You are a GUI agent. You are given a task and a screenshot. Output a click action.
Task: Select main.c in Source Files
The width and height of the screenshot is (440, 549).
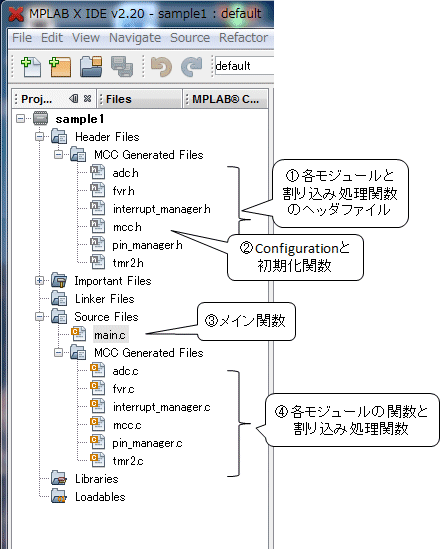click(110, 335)
